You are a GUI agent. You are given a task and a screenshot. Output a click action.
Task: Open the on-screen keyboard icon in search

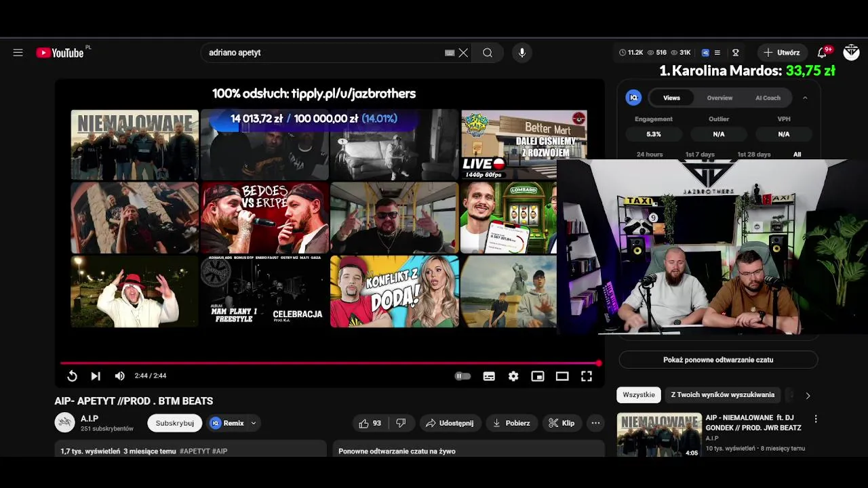(450, 53)
